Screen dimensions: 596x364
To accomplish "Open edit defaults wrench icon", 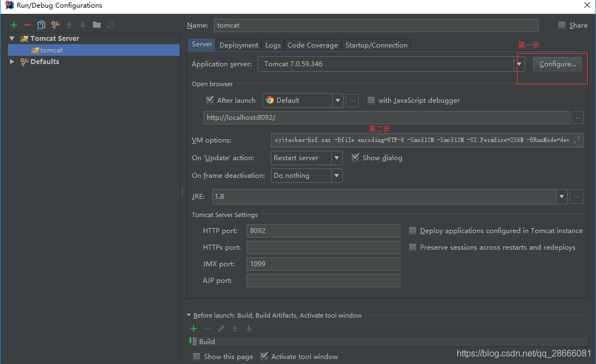I will (55, 25).
